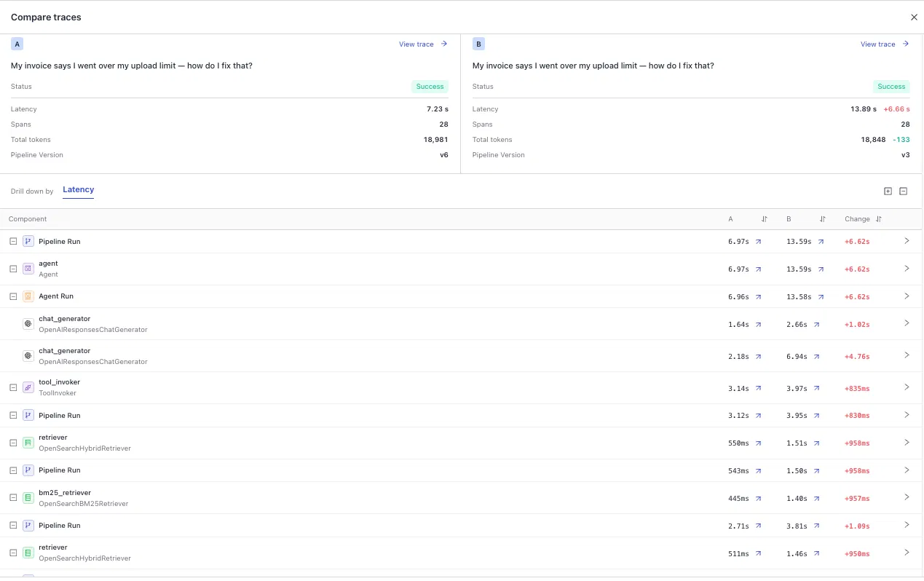Click the Component column header
Image resolution: width=924 pixels, height=581 pixels.
coord(28,219)
